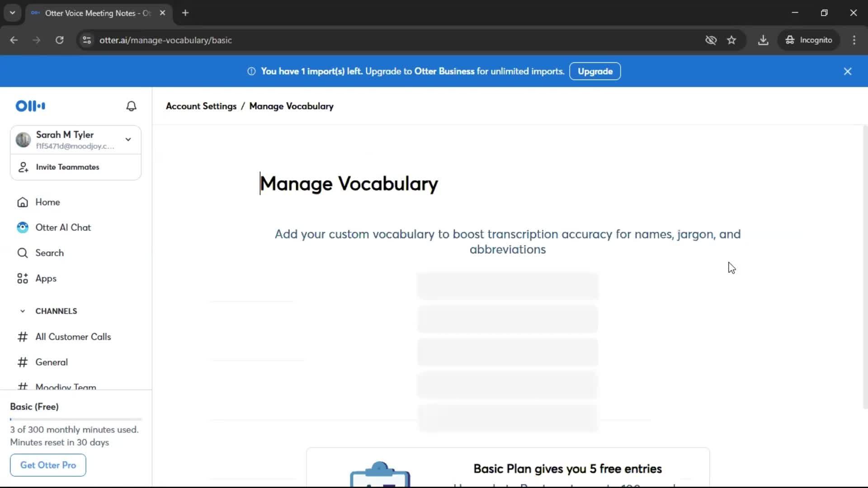
Task: Collapse the CHANNELS section chevron
Action: [x=23, y=311]
